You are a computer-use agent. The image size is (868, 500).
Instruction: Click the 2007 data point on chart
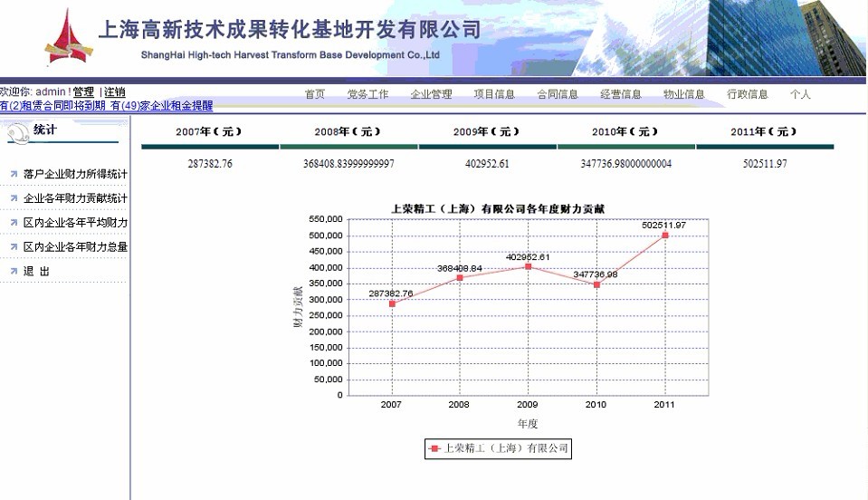[x=393, y=304]
